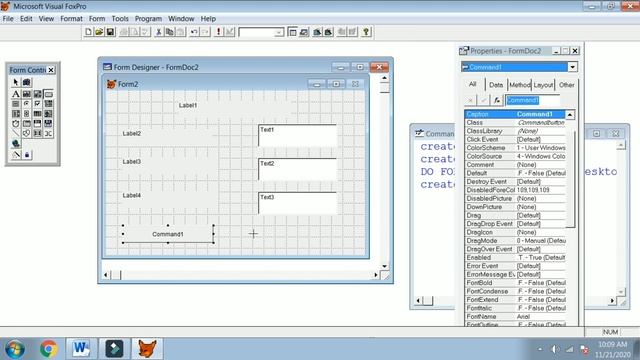The height and width of the screenshot is (360, 640).
Task: Click the View Classes books icon
Action: coord(27,82)
